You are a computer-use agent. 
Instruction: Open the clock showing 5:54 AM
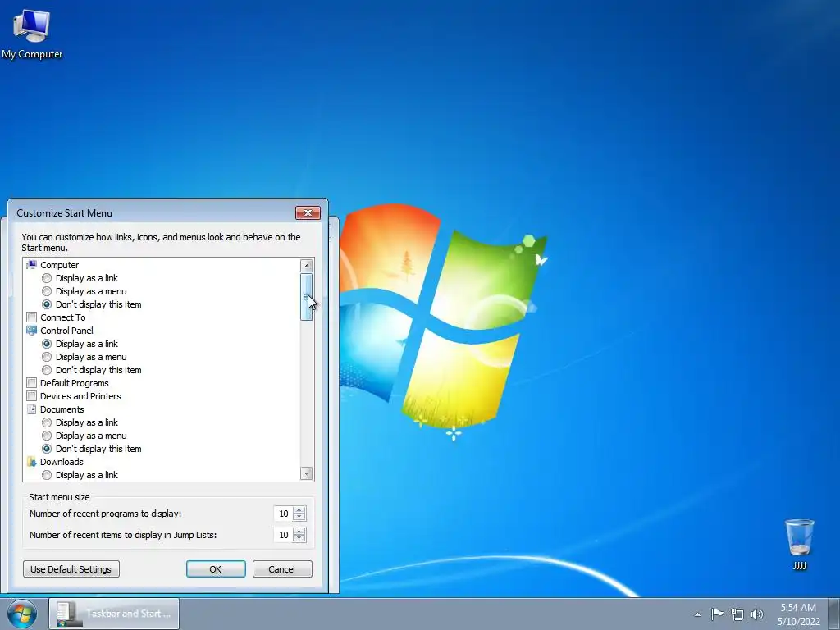[x=798, y=614]
